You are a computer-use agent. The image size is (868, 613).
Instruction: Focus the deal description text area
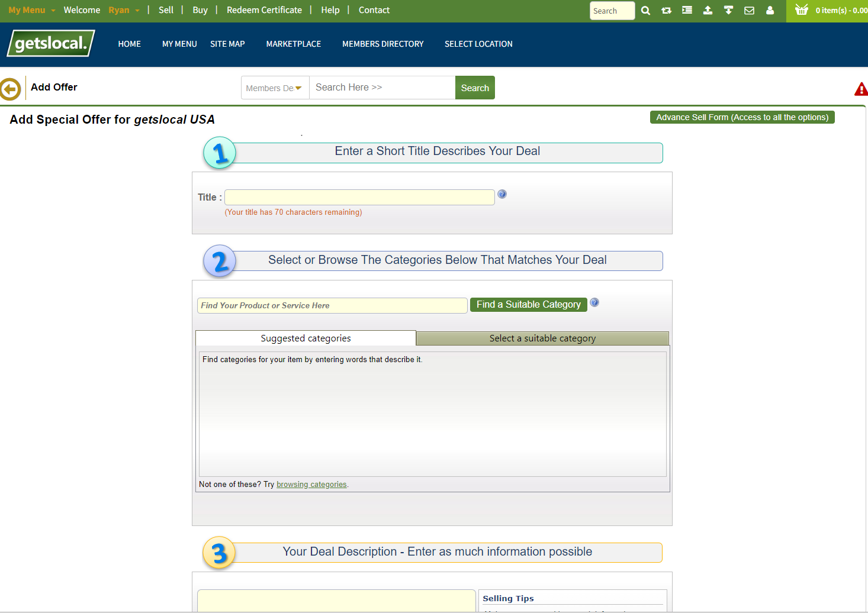(x=336, y=601)
